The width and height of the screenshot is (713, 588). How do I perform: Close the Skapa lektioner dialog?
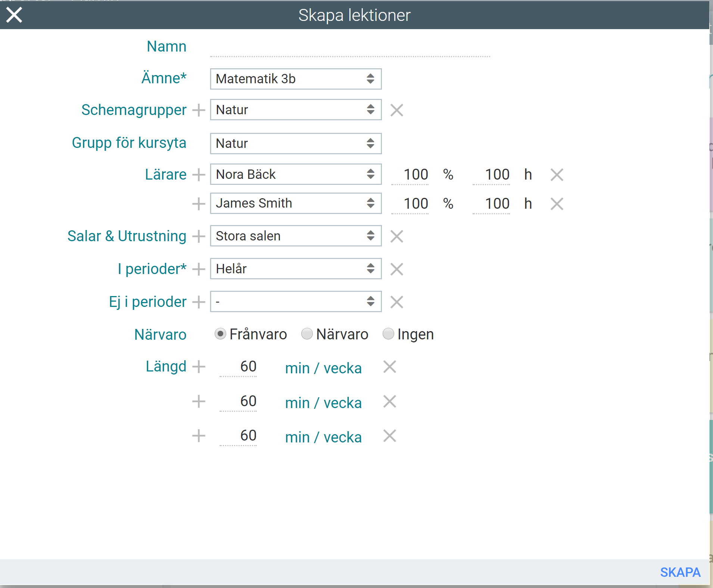tap(14, 15)
